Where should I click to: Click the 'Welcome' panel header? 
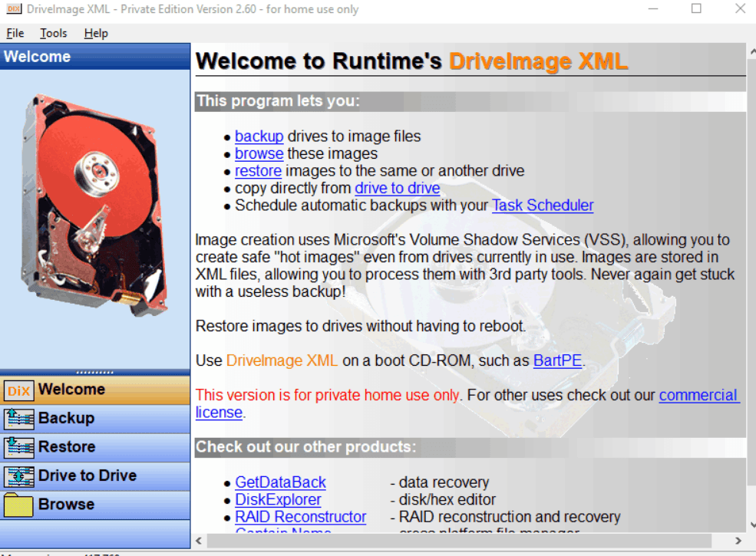(x=95, y=57)
